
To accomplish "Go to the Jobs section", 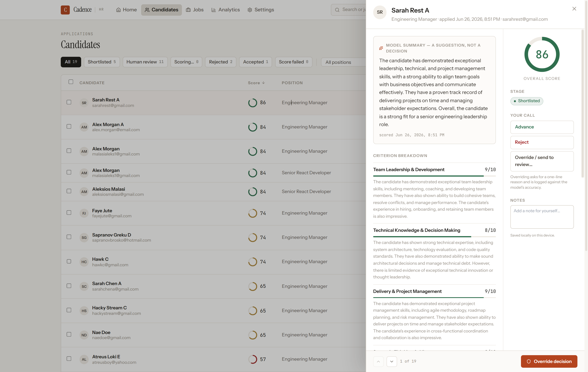I will [x=195, y=10].
